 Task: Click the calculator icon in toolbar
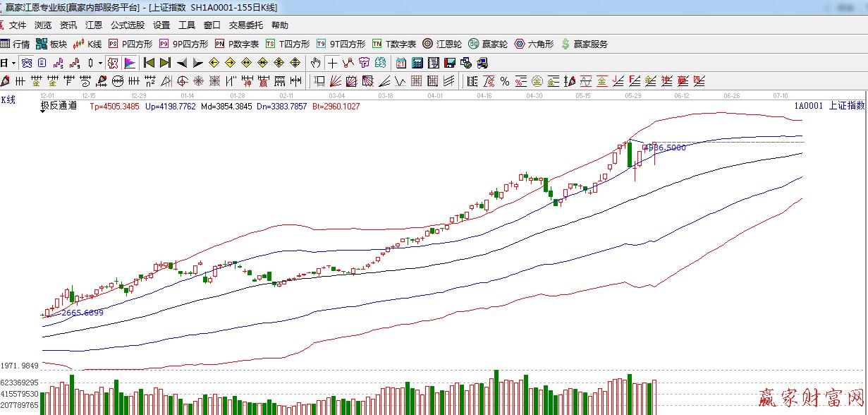click(417, 63)
